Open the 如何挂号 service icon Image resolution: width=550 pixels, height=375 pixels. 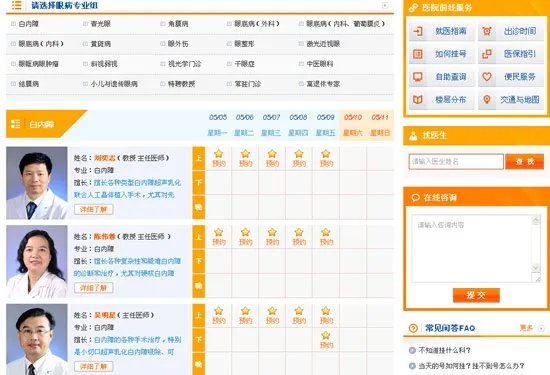coord(418,54)
